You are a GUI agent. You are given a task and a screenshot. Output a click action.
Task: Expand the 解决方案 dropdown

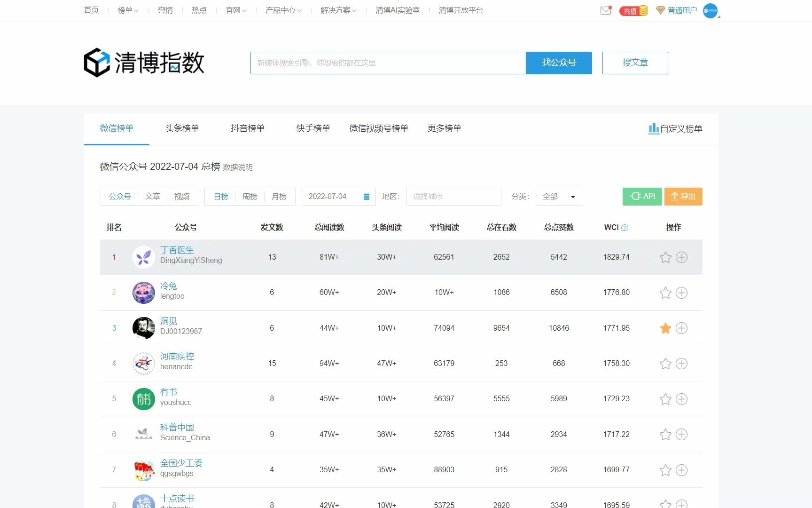(x=338, y=10)
